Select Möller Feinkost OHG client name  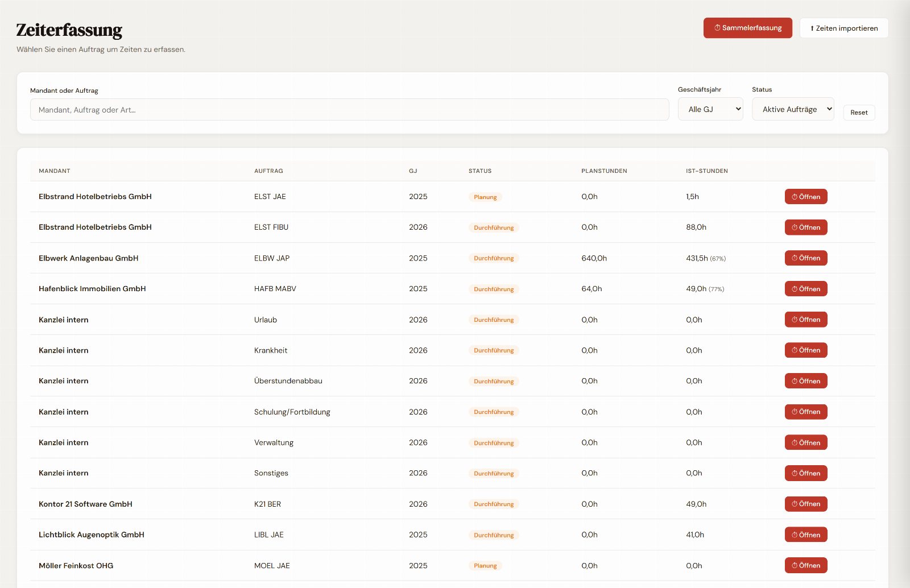coord(76,565)
